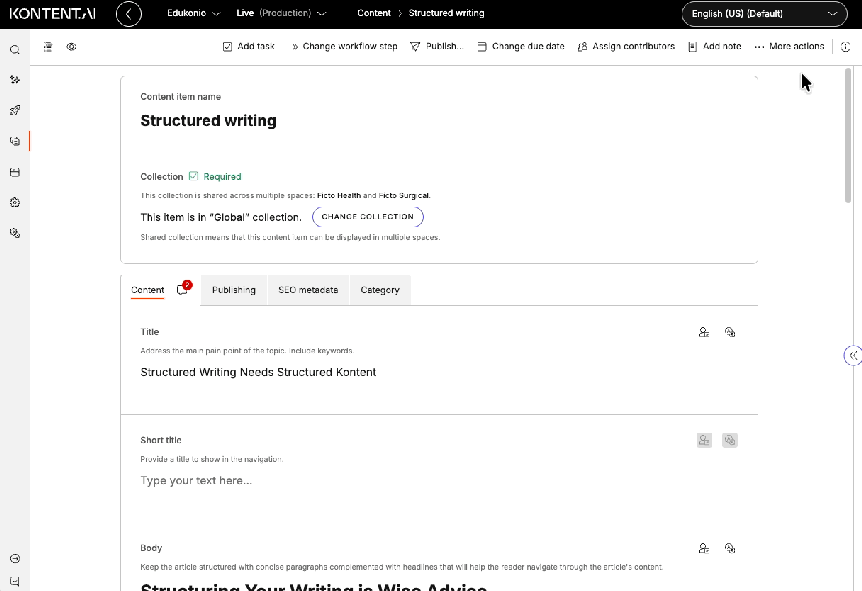862x591 pixels.
Task: Click Add task in the toolbar
Action: (x=248, y=47)
